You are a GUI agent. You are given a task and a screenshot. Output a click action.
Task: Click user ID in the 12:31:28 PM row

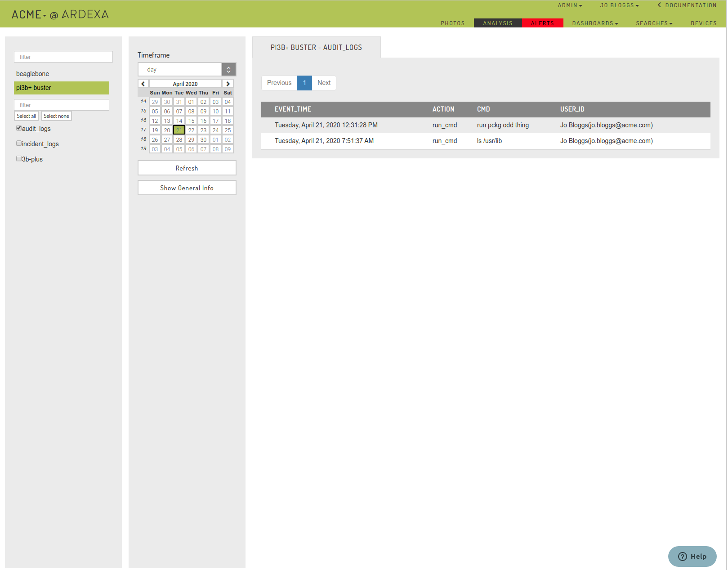pos(606,125)
